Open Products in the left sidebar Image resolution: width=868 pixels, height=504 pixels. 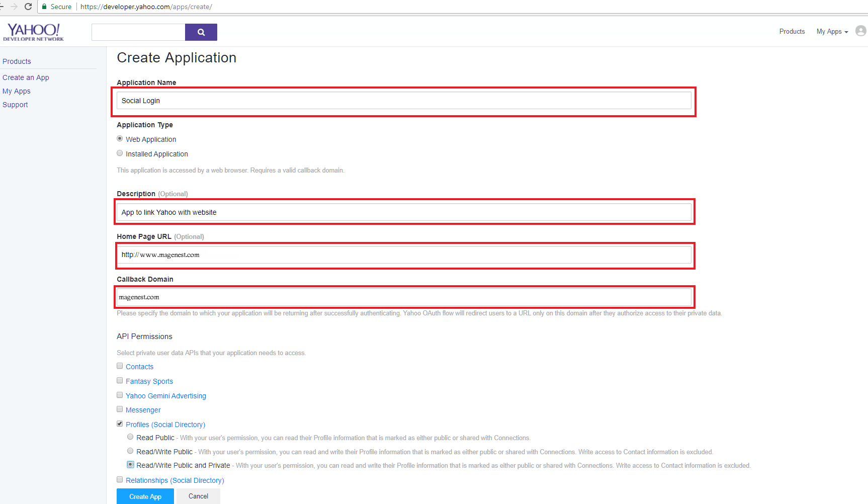pyautogui.click(x=17, y=61)
